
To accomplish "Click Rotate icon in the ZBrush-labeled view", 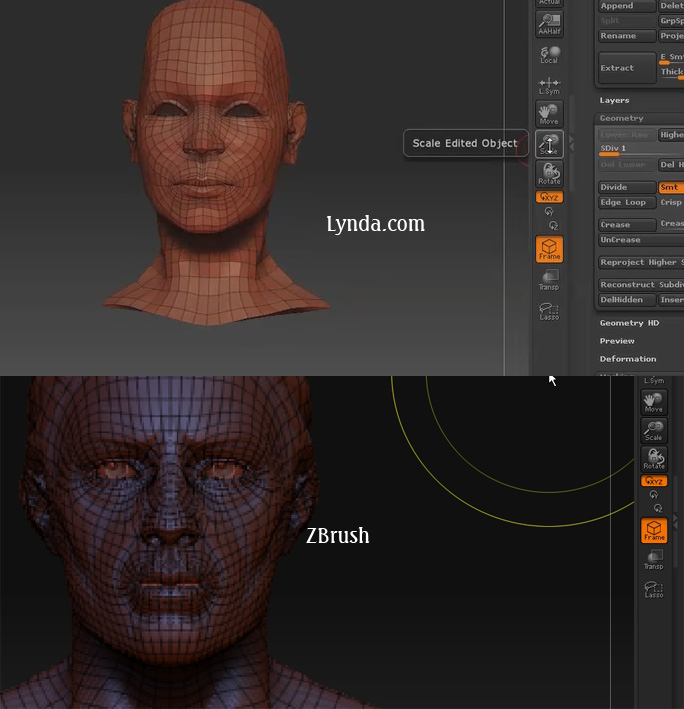I will (653, 459).
